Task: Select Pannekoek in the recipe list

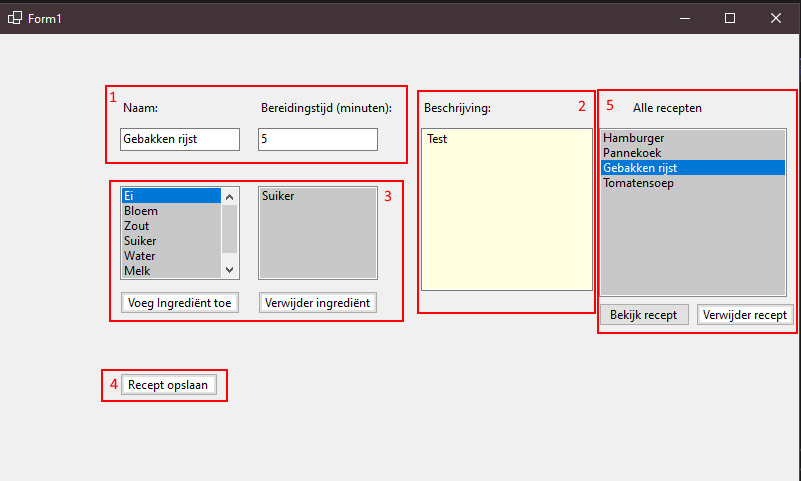Action: pyautogui.click(x=692, y=153)
